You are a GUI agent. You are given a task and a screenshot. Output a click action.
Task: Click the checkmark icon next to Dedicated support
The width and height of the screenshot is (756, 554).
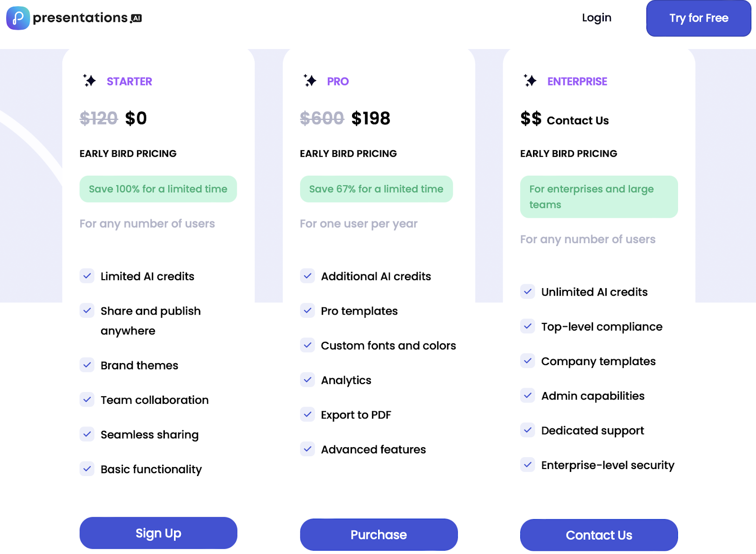[x=528, y=430]
